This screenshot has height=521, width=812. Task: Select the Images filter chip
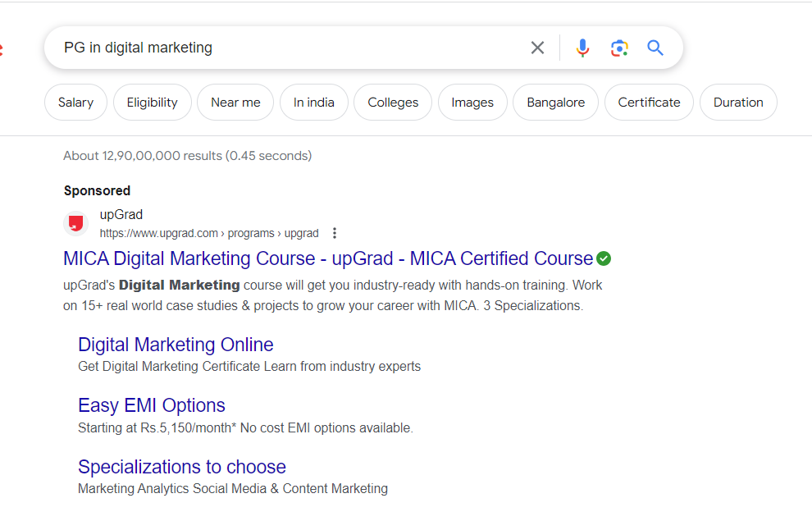point(472,103)
